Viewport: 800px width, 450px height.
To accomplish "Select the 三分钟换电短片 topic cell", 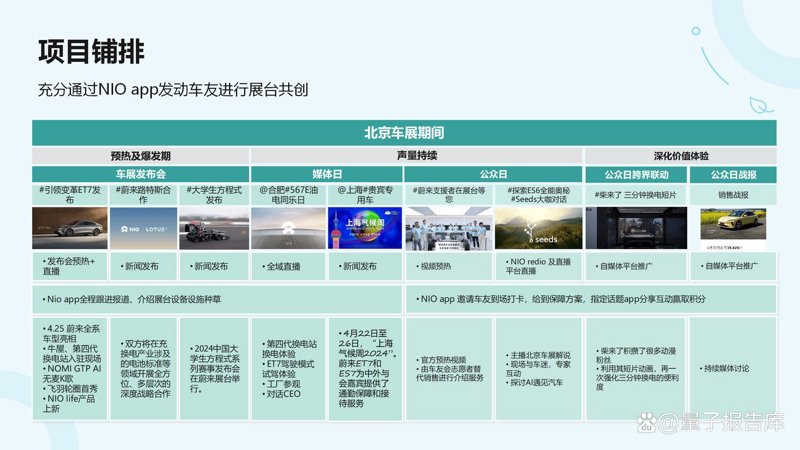I will [636, 195].
